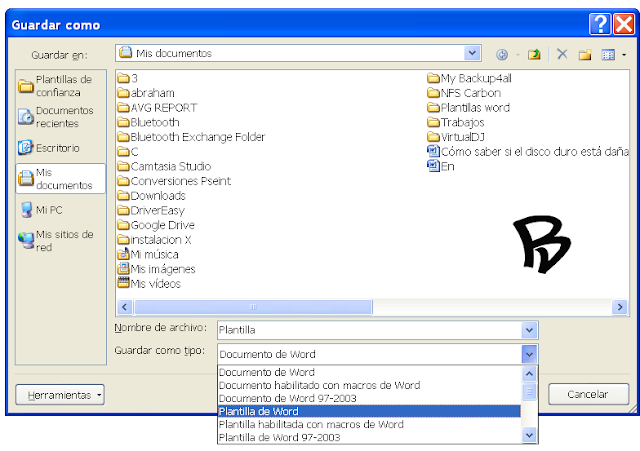
Task: Select the VirtualDJ folder
Action: point(456,137)
